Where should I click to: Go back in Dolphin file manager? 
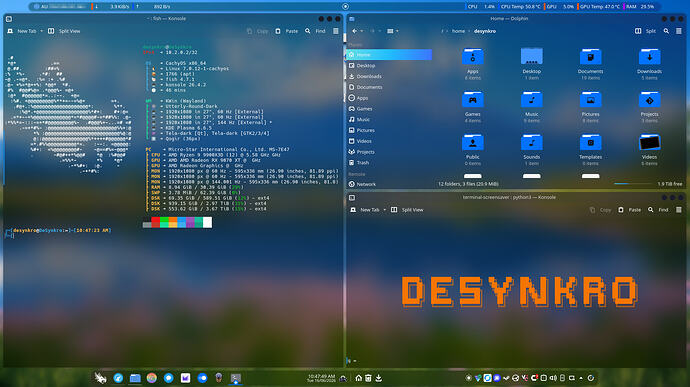[x=354, y=31]
